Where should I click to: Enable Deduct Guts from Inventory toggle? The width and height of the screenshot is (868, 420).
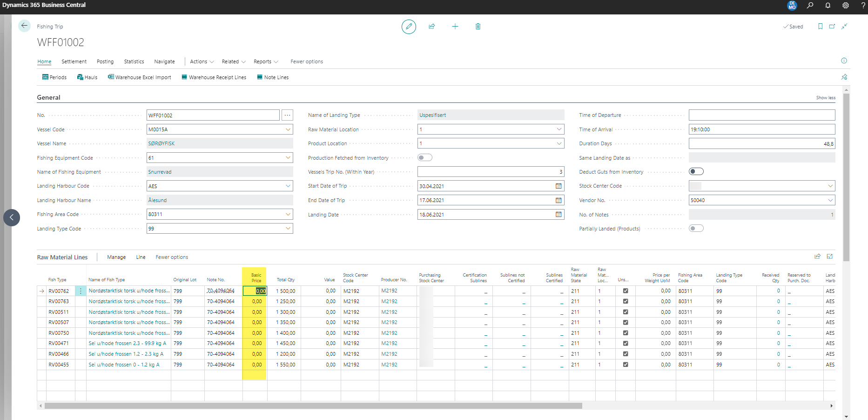tap(696, 172)
